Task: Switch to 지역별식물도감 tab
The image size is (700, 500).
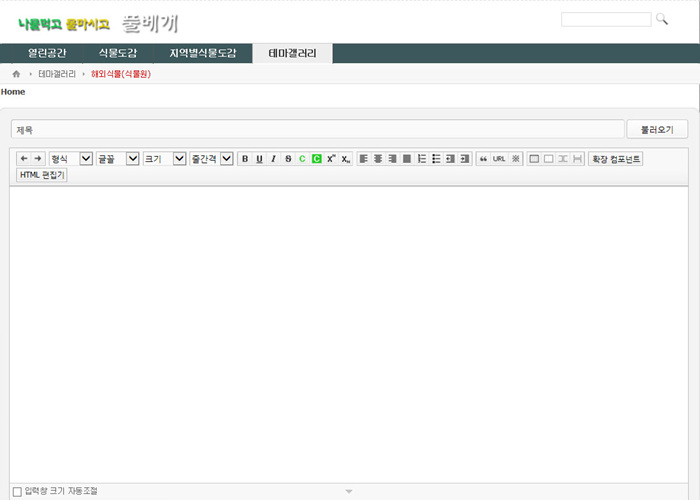Action: (x=203, y=53)
